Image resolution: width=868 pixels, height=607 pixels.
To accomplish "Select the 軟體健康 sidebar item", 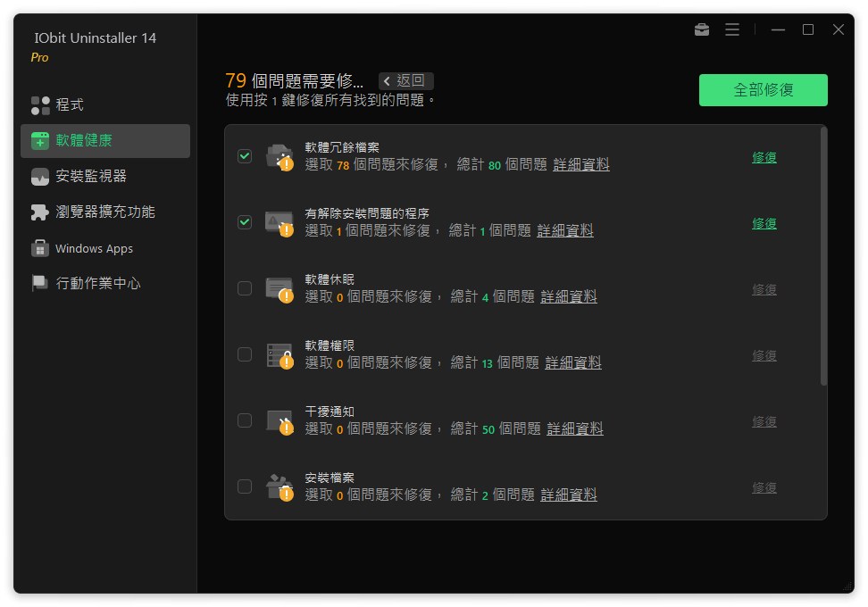I will coord(105,140).
